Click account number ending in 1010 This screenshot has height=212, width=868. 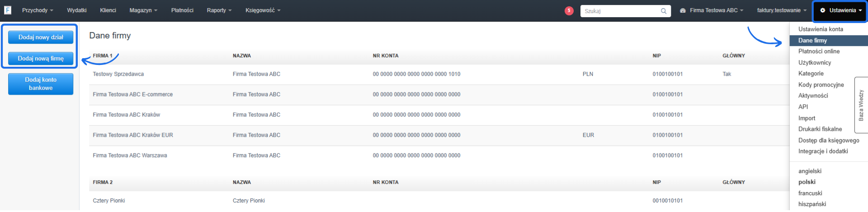(416, 74)
